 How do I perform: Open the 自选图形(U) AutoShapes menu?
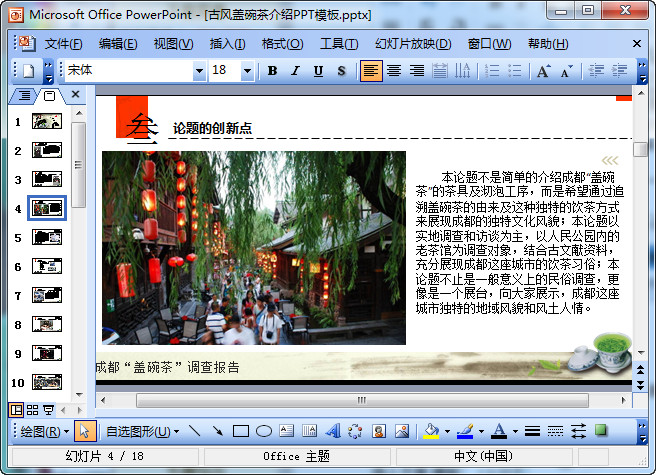coord(143,431)
